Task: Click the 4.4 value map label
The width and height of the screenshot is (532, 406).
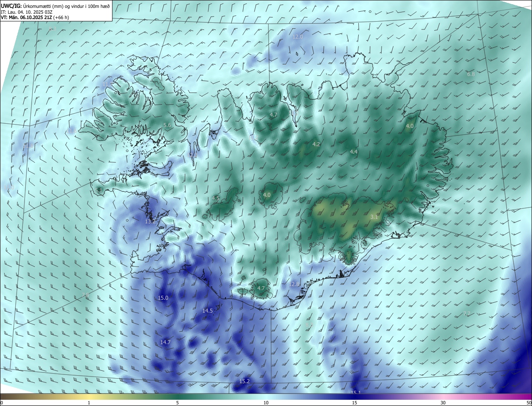Action: tap(354, 152)
